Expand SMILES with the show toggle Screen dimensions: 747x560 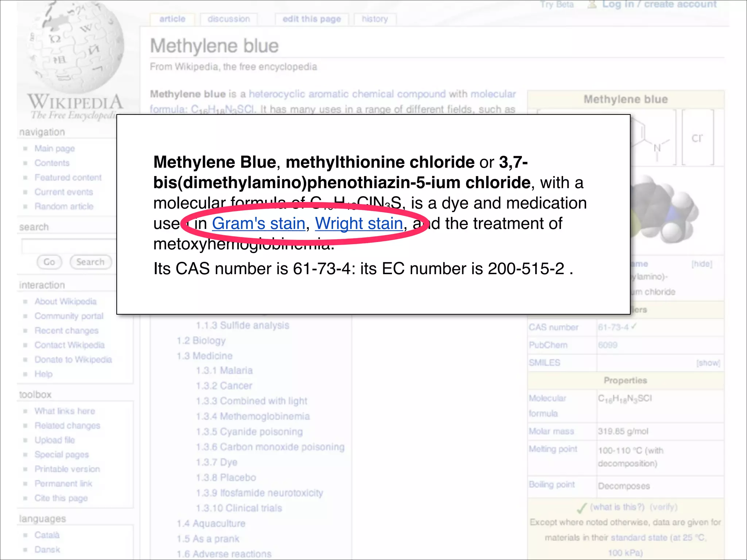click(708, 363)
